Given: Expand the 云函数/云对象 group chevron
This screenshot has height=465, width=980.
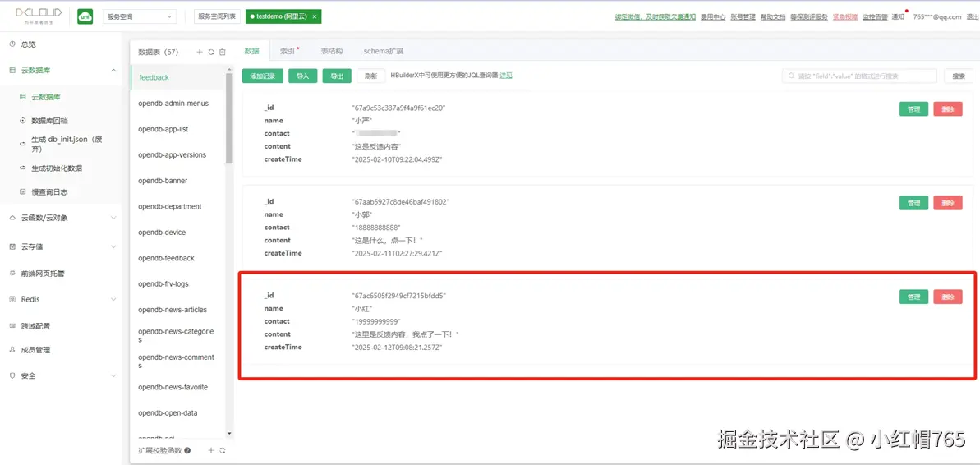Looking at the screenshot, I should pyautogui.click(x=113, y=219).
